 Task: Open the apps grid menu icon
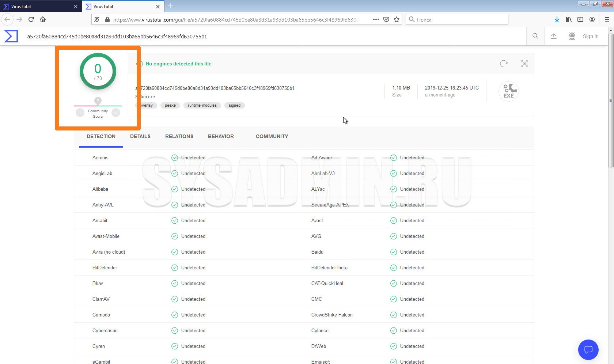pyautogui.click(x=572, y=36)
